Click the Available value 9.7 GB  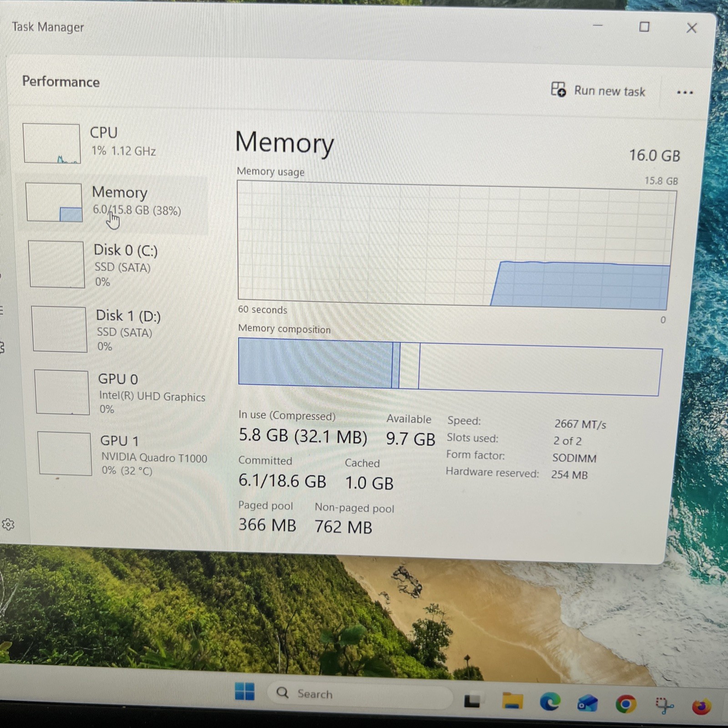pos(410,439)
